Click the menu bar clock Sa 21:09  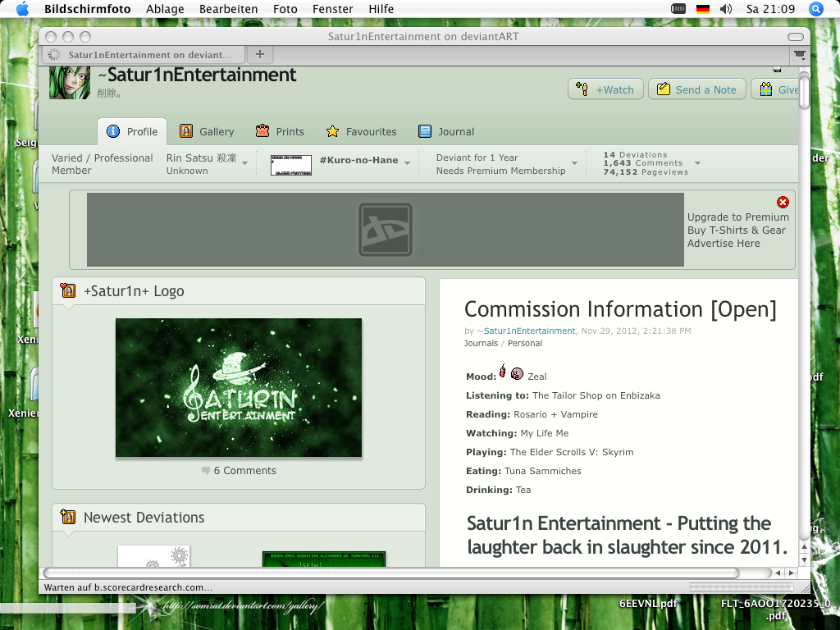pos(770,9)
